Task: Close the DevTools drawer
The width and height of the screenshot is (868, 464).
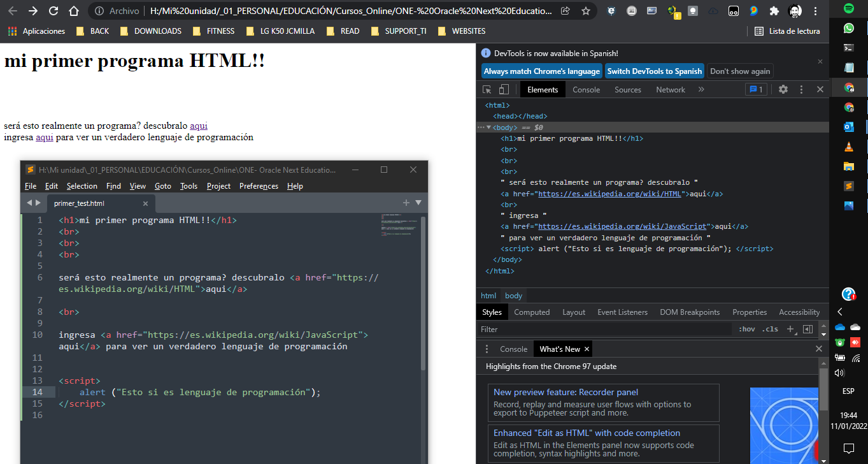Action: 820,349
